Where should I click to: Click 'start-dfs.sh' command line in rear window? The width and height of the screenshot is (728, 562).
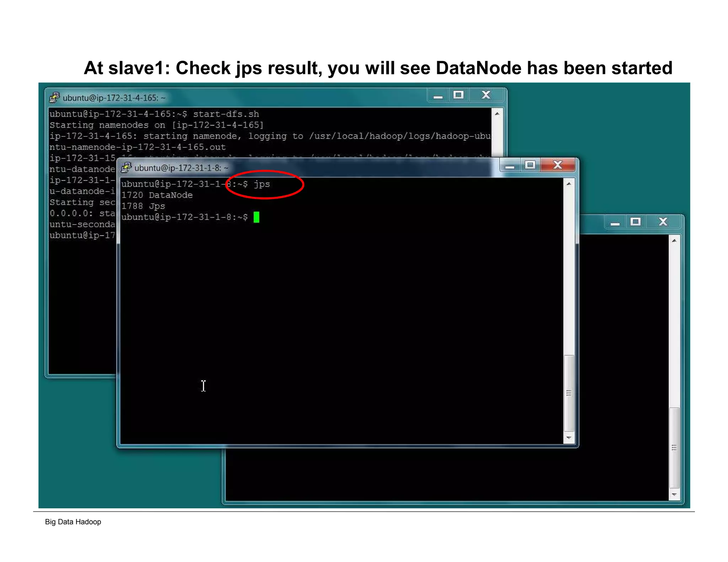point(154,114)
